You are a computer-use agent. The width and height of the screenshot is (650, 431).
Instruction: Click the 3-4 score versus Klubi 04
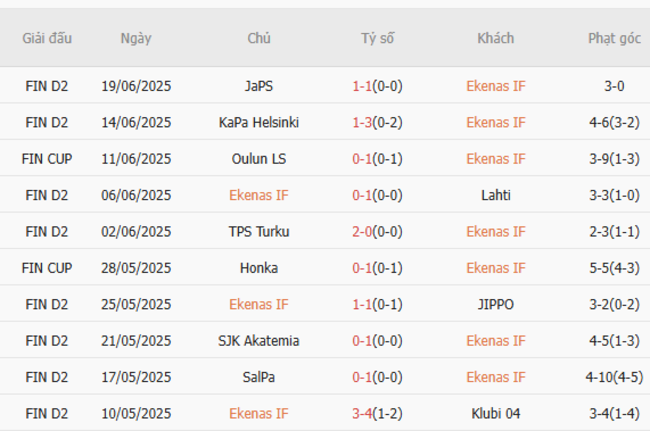click(x=362, y=413)
